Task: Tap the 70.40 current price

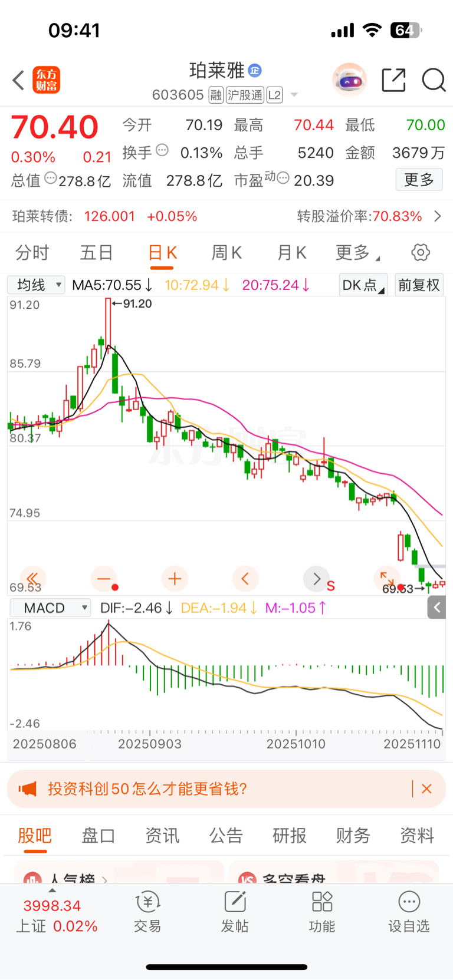Action: pyautogui.click(x=55, y=127)
